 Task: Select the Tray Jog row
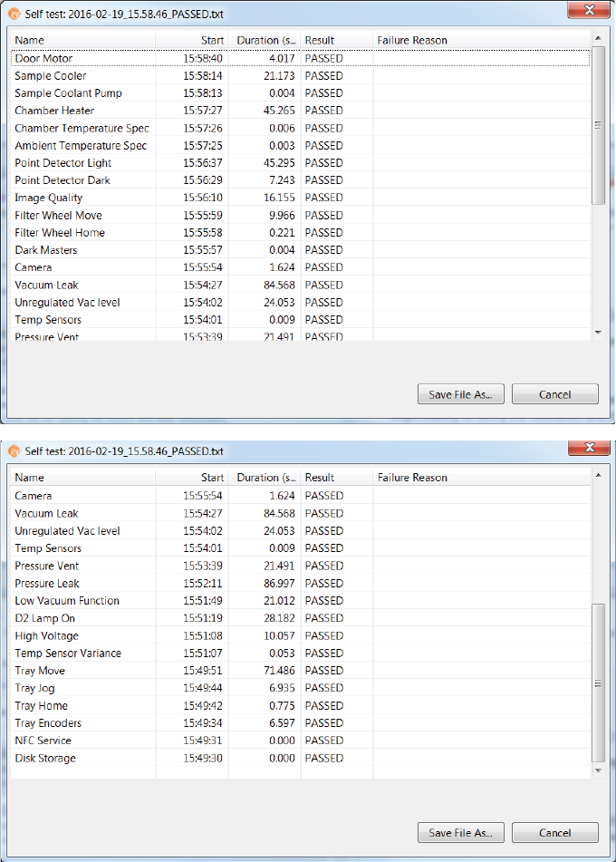coord(300,688)
